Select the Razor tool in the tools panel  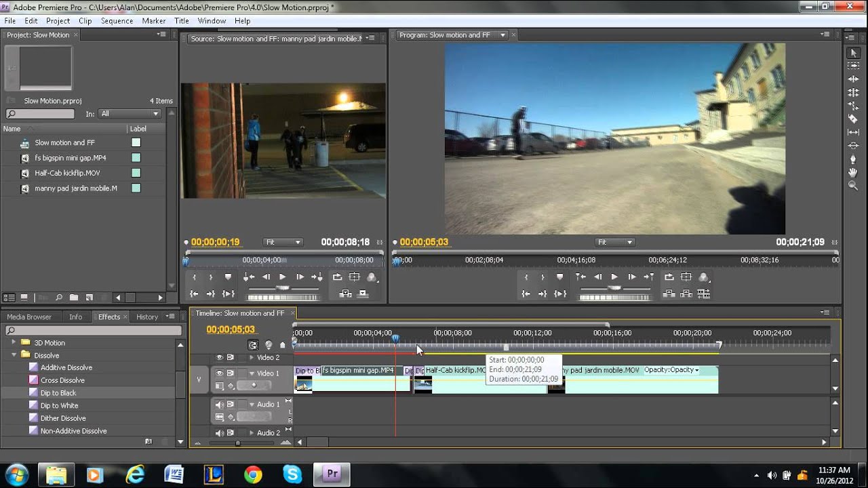(x=853, y=119)
